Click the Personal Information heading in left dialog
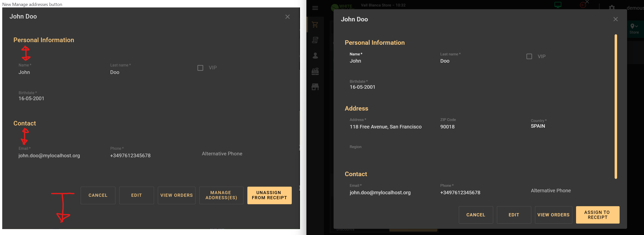The width and height of the screenshot is (644, 235). pos(44,40)
